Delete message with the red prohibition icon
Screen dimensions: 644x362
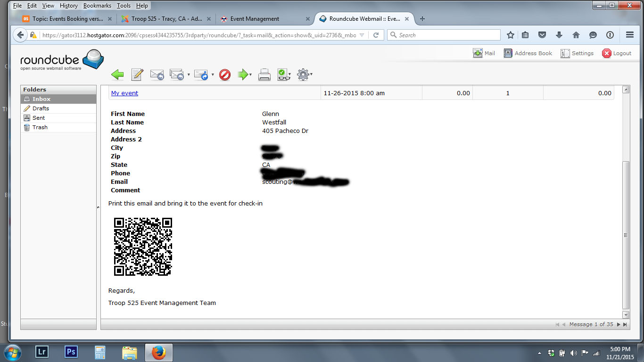[225, 74]
